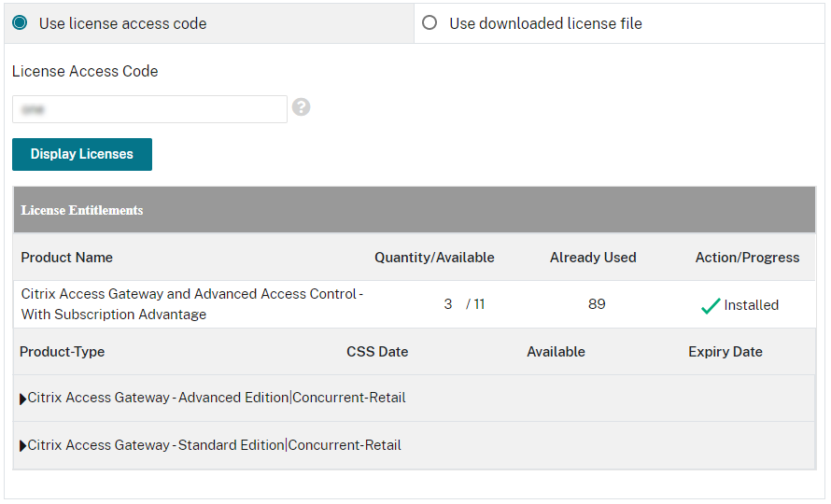The image size is (831, 504).
Task: Click the green Installed checkmark icon
Action: coord(711,305)
